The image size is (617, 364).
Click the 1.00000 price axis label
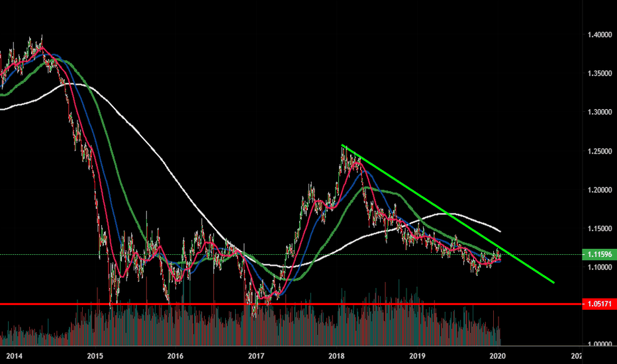pyautogui.click(x=598, y=345)
